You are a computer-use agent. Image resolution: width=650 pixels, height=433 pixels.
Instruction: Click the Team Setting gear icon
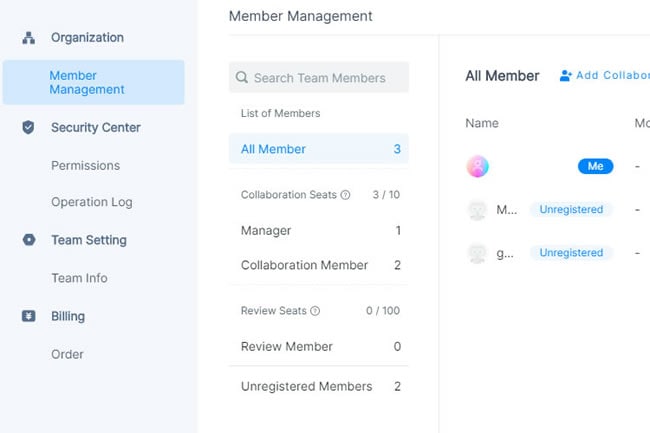[x=29, y=239]
